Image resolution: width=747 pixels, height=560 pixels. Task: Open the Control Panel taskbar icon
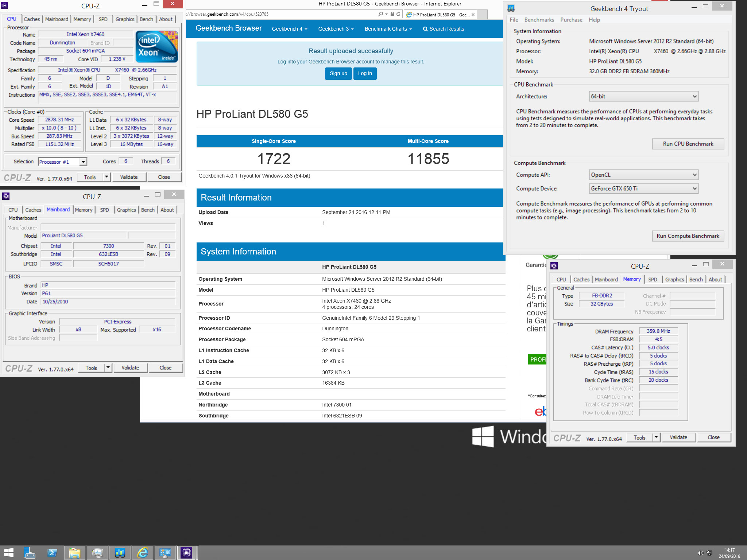(165, 553)
